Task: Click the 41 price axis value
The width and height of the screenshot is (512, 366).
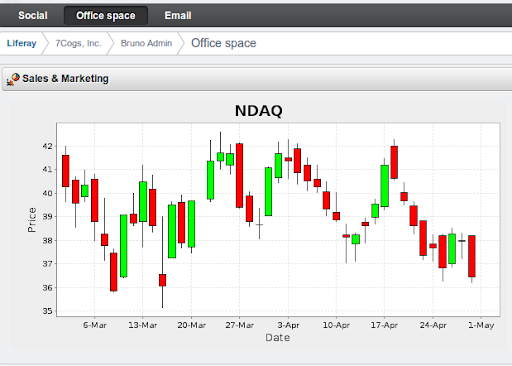Action: pos(47,169)
